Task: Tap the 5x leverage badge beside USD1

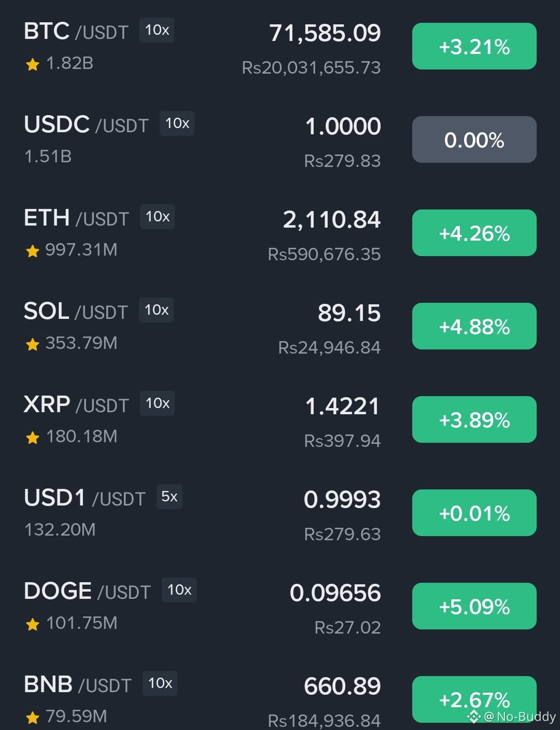Action: 169,497
